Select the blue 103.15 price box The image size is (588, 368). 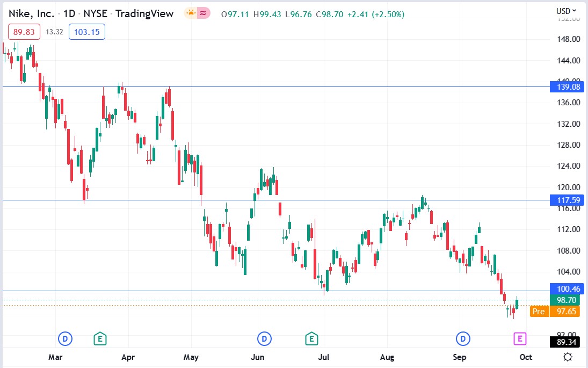86,32
